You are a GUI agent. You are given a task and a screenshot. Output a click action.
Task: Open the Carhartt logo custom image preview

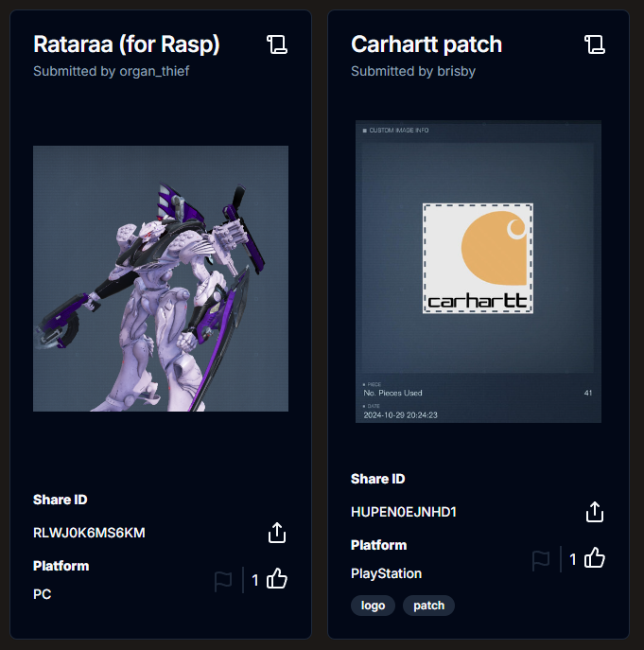[x=479, y=272]
